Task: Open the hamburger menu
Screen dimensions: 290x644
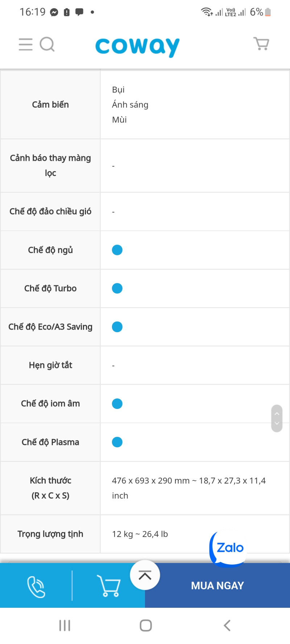Action: (26, 45)
